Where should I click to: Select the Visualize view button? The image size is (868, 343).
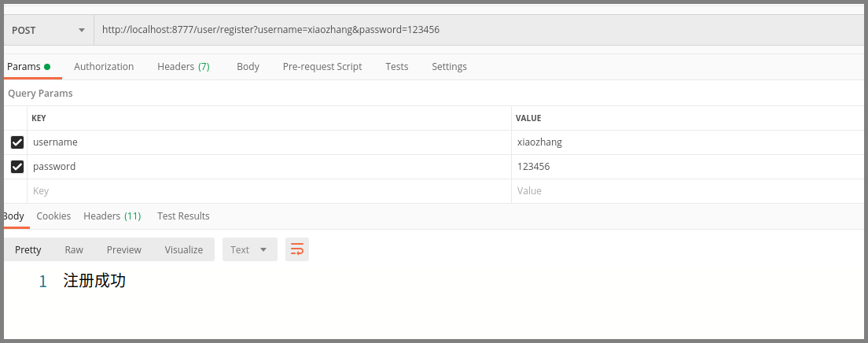(x=184, y=250)
